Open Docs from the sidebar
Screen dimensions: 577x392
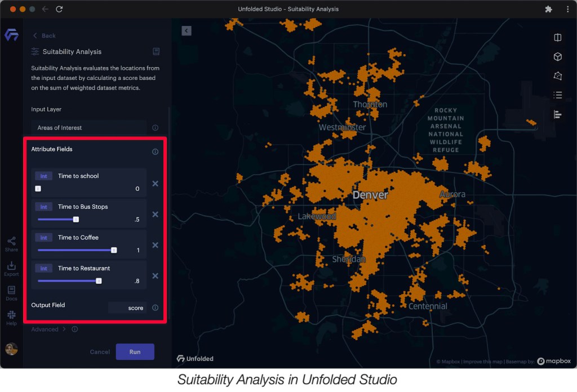pos(11,293)
